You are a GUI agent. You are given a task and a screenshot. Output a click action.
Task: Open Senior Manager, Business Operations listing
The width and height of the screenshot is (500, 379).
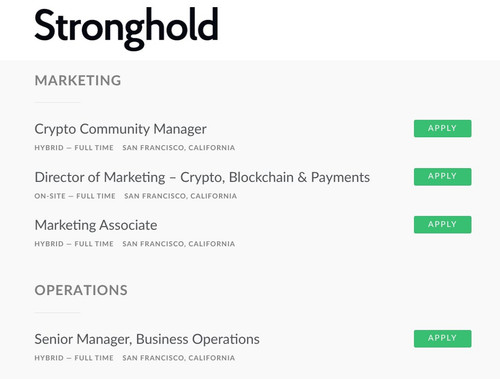pyautogui.click(x=147, y=339)
